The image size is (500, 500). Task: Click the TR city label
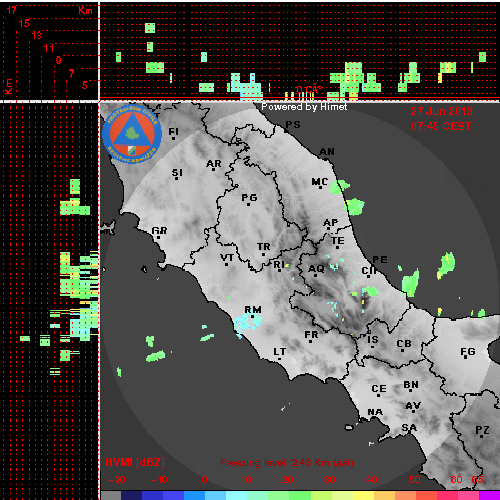coord(264,247)
